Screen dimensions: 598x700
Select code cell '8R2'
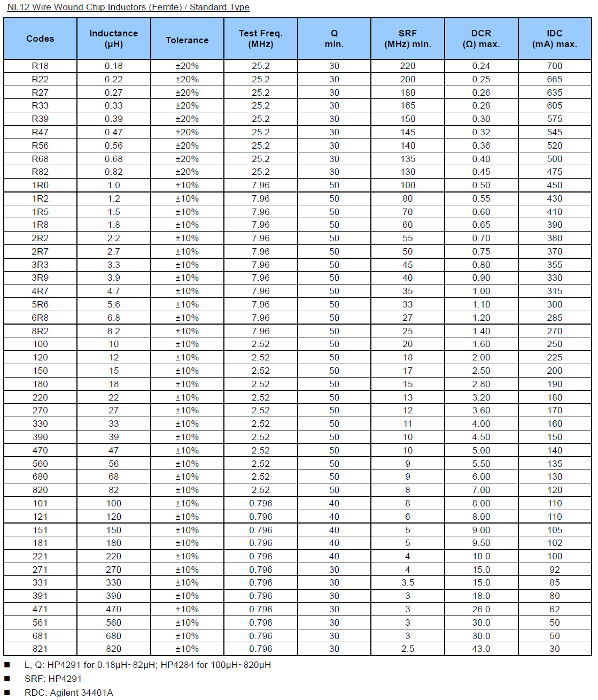coord(40,331)
